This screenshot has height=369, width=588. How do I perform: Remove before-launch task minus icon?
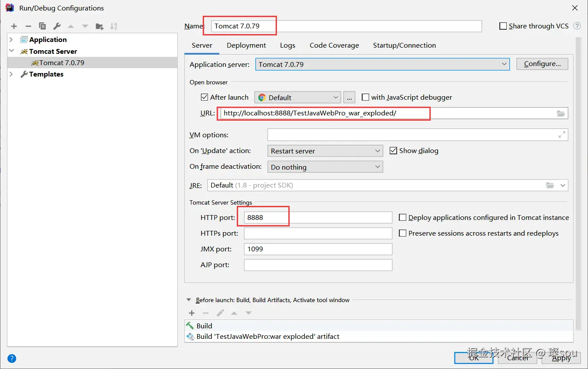pos(206,313)
